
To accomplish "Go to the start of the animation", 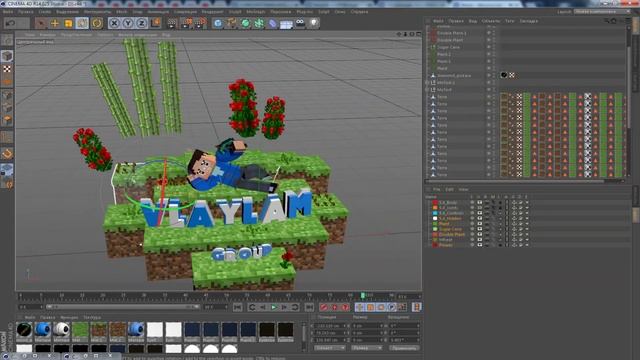I will pyautogui.click(x=238, y=307).
